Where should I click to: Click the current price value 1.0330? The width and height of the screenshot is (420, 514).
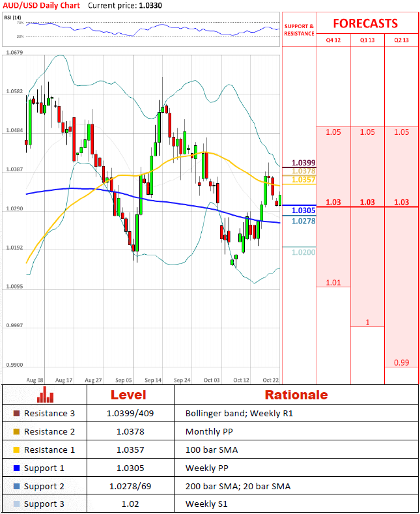tap(150, 6)
